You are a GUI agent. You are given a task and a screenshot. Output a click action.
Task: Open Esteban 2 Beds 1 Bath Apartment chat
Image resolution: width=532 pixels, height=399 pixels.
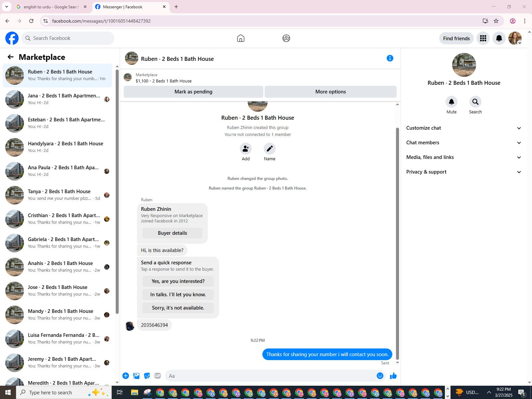tap(57, 123)
